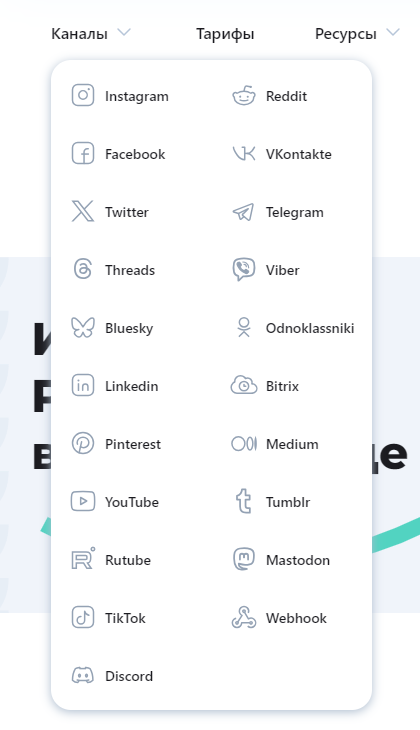
Task: Click the Discord controller icon
Action: pyautogui.click(x=83, y=675)
